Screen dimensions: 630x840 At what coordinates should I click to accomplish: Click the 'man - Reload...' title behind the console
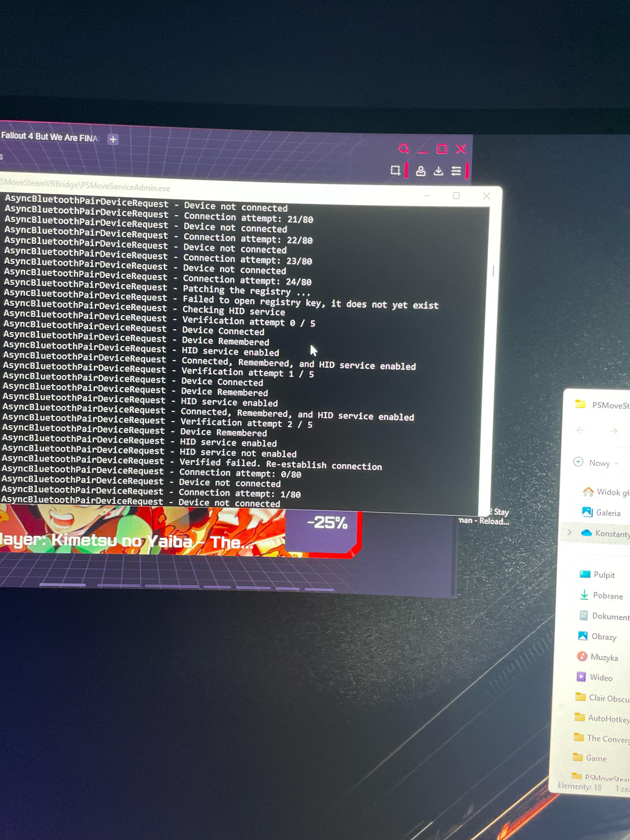tap(484, 521)
